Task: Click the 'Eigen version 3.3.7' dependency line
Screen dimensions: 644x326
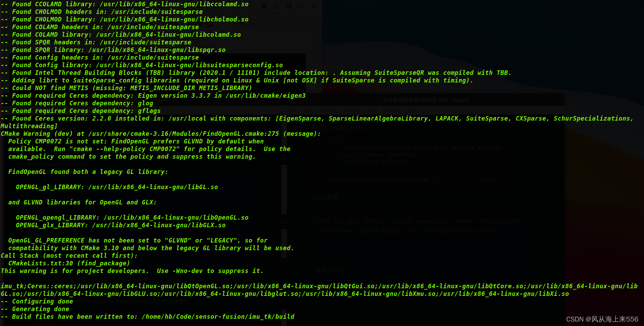Action: [x=153, y=96]
